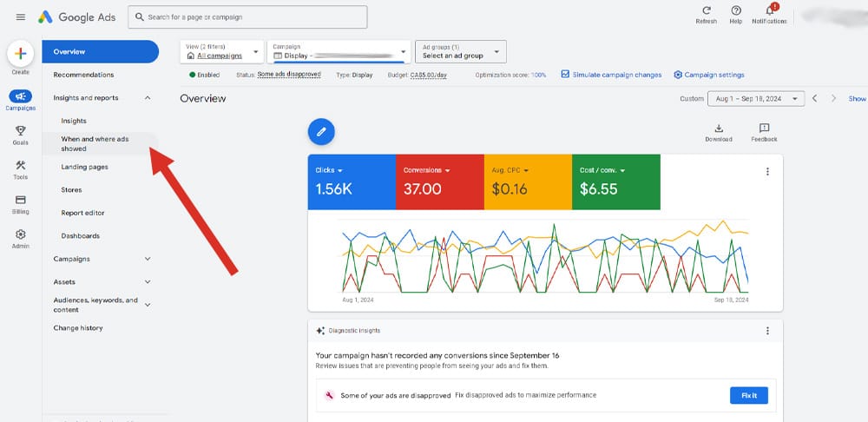Open Campaign settings link

(714, 75)
